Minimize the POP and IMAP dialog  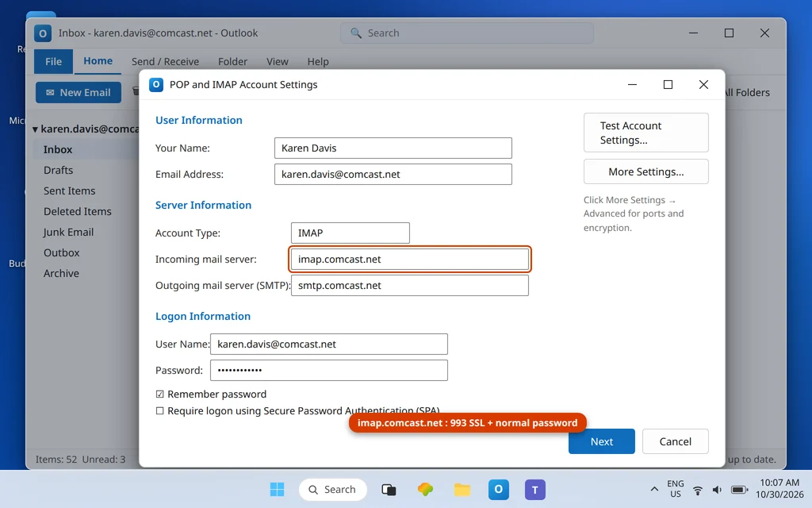[x=632, y=84]
